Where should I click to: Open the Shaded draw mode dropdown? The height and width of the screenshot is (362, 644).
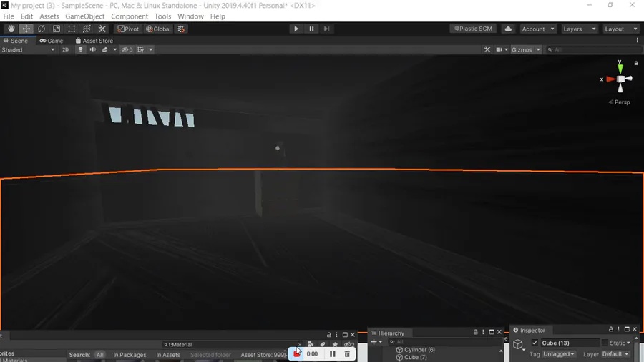pyautogui.click(x=28, y=49)
